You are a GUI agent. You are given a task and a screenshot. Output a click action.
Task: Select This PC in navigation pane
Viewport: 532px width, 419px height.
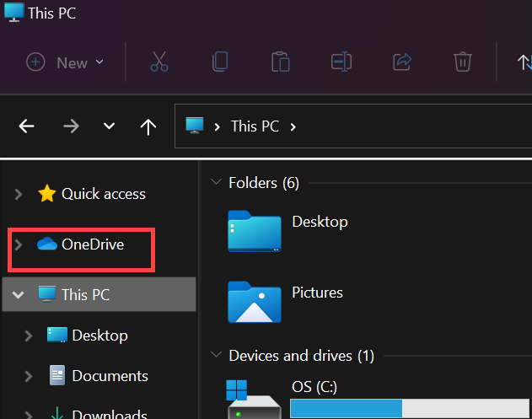[x=99, y=294]
